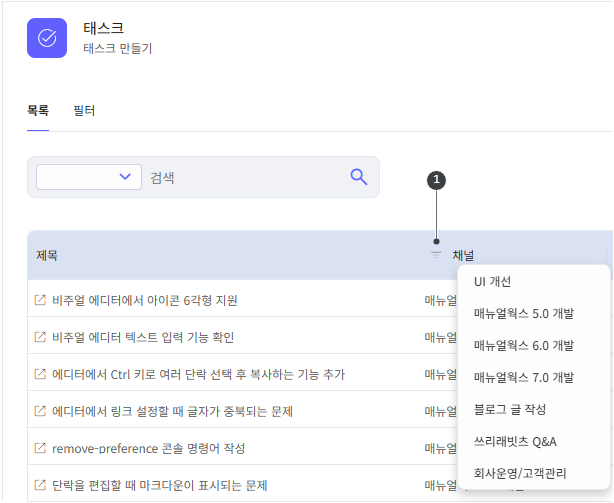Click the 태스크 만들기 link
Viewport: 614px width, 503px height.
click(117, 48)
